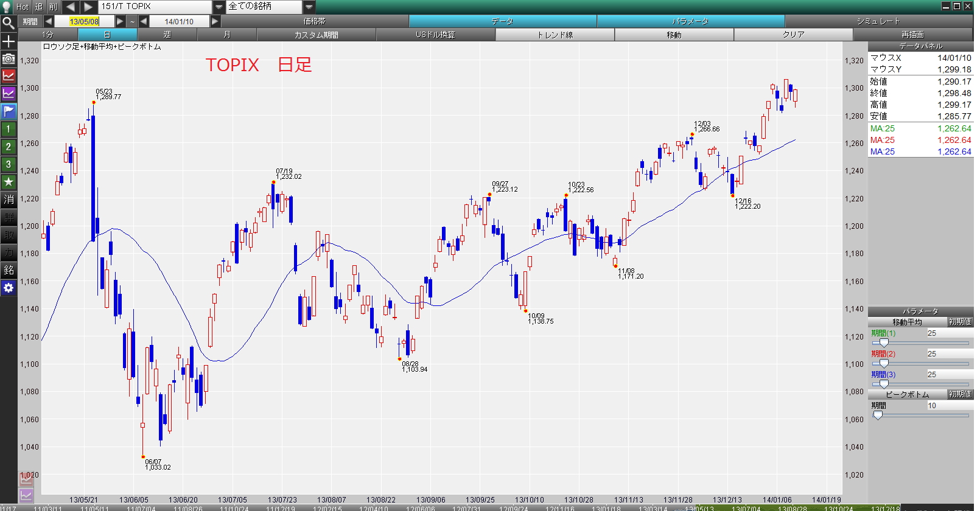Viewport: 980px width, 511px height.
Task: Select the カスタム期間 custom period tab
Action: tap(317, 35)
